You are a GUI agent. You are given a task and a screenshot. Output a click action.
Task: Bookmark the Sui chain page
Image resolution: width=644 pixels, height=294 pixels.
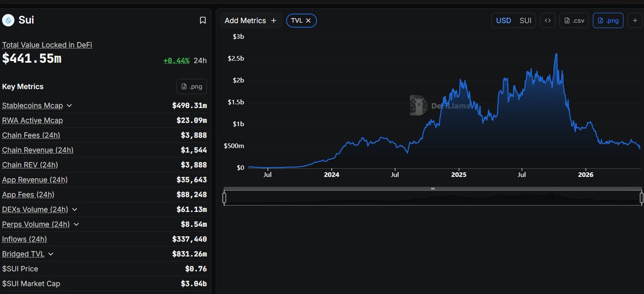pyautogui.click(x=202, y=20)
